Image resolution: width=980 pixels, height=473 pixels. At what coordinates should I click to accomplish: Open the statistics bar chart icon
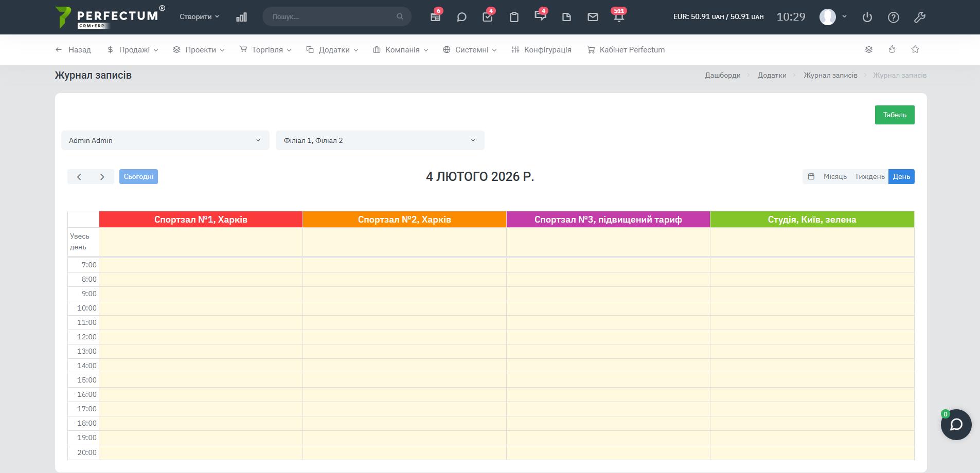click(x=241, y=17)
